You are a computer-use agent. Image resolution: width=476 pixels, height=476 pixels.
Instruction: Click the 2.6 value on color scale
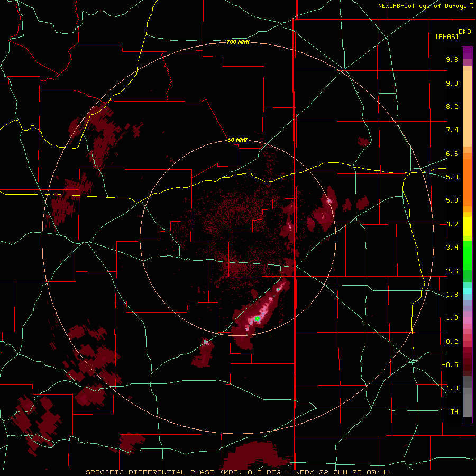[x=452, y=271]
